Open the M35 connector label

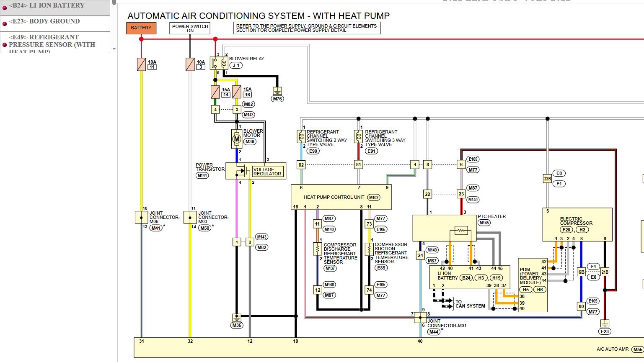(237, 325)
